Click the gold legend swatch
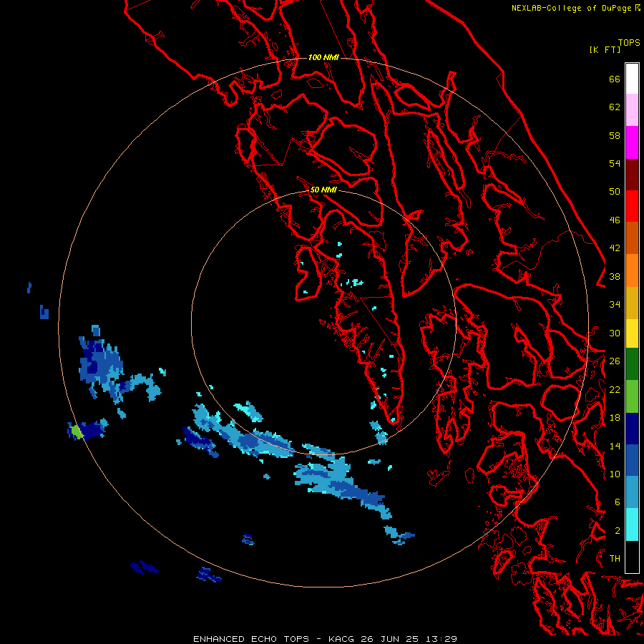 (632, 303)
